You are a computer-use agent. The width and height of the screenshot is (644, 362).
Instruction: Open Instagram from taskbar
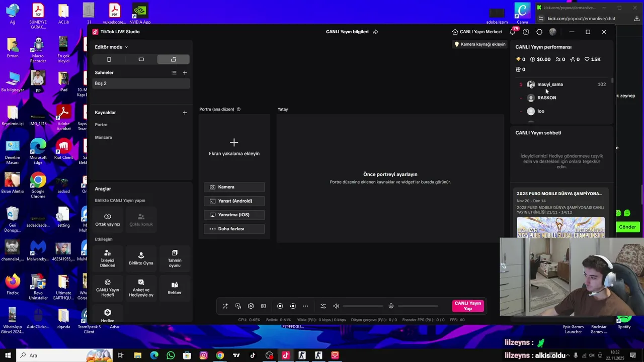(203, 355)
